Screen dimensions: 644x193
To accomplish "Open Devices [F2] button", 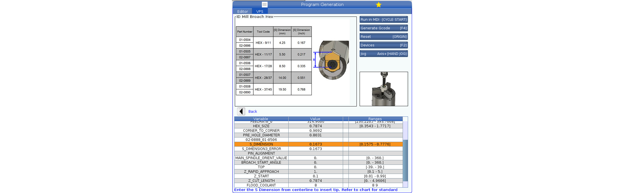I will (384, 45).
